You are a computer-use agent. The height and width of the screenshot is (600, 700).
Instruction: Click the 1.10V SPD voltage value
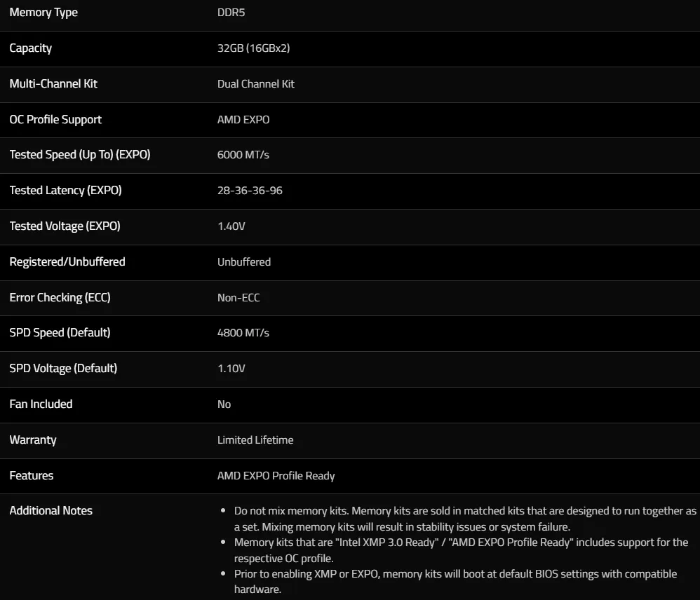(231, 369)
